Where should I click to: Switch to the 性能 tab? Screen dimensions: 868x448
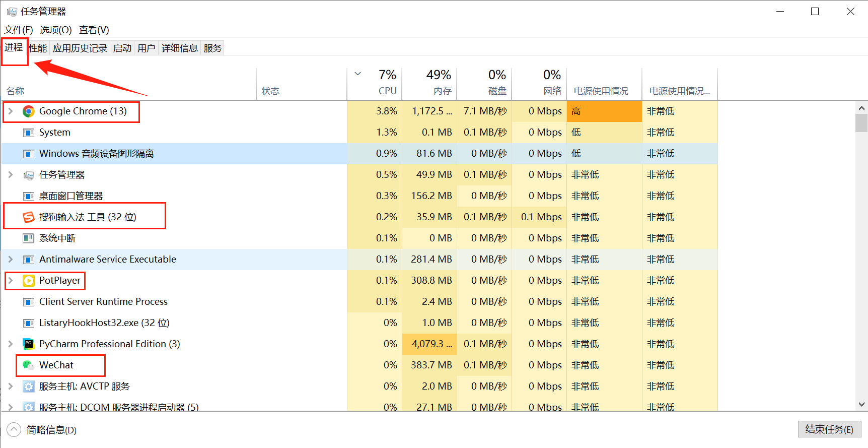click(x=38, y=48)
